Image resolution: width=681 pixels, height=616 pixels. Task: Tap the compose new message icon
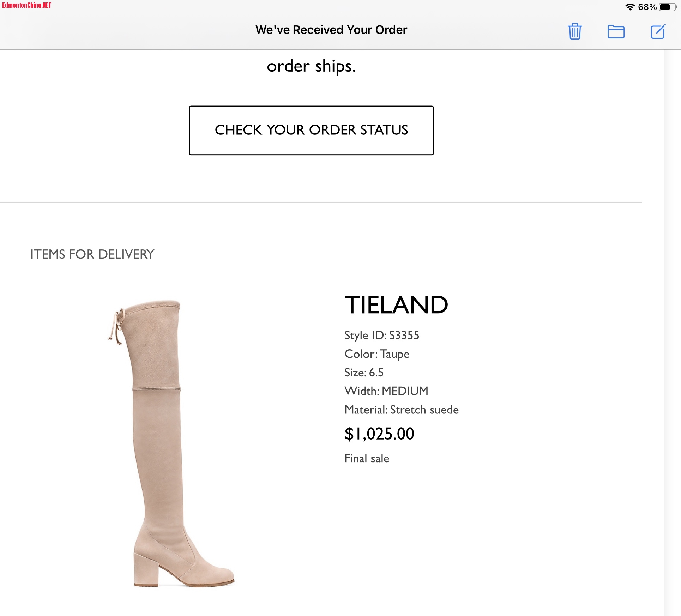tap(658, 31)
